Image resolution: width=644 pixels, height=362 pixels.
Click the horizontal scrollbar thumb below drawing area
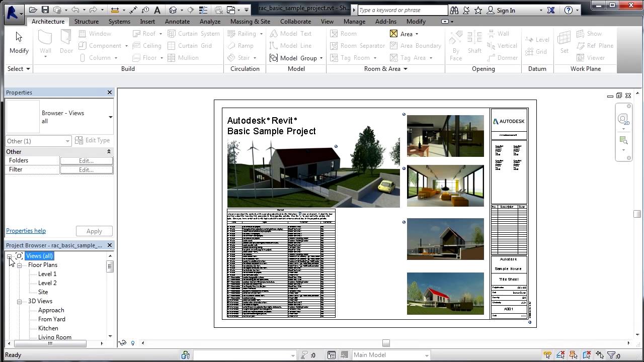(x=386, y=343)
